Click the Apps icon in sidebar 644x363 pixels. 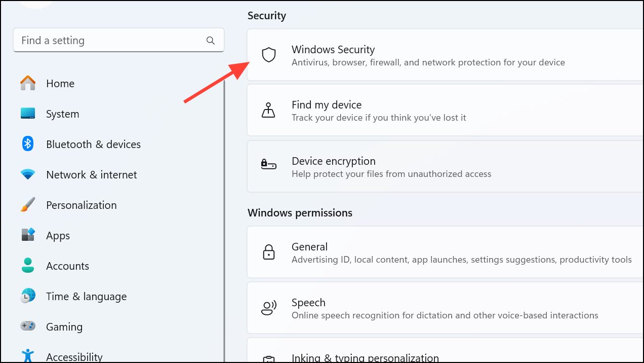(28, 235)
